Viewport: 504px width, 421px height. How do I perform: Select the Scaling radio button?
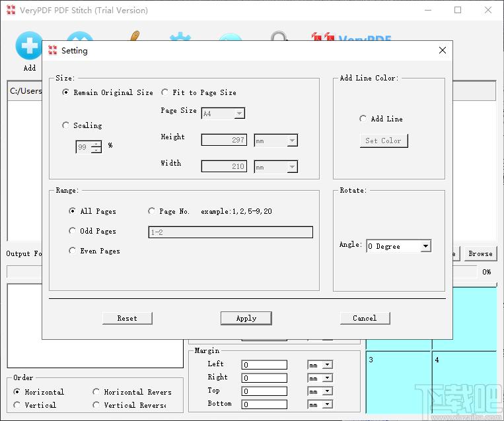[x=65, y=125]
